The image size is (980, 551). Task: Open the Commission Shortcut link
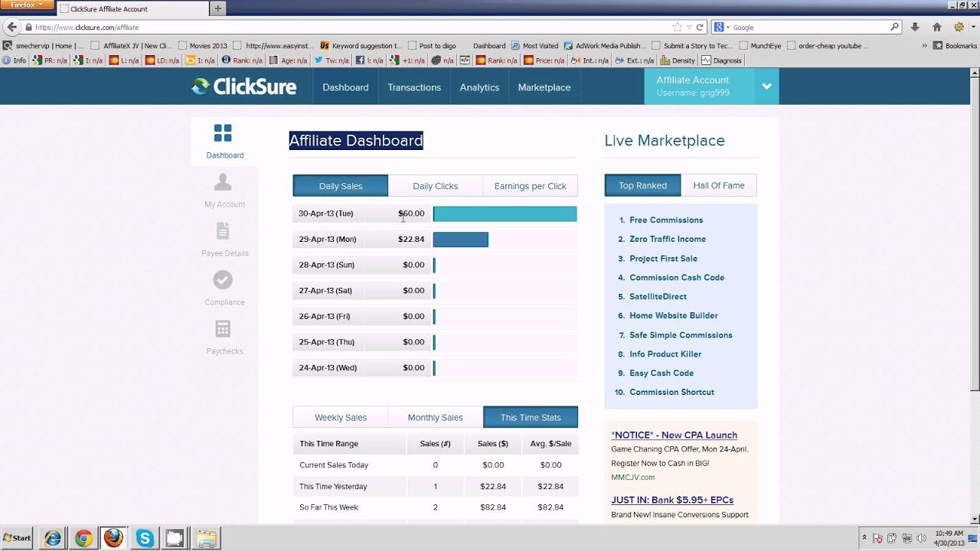tap(671, 392)
